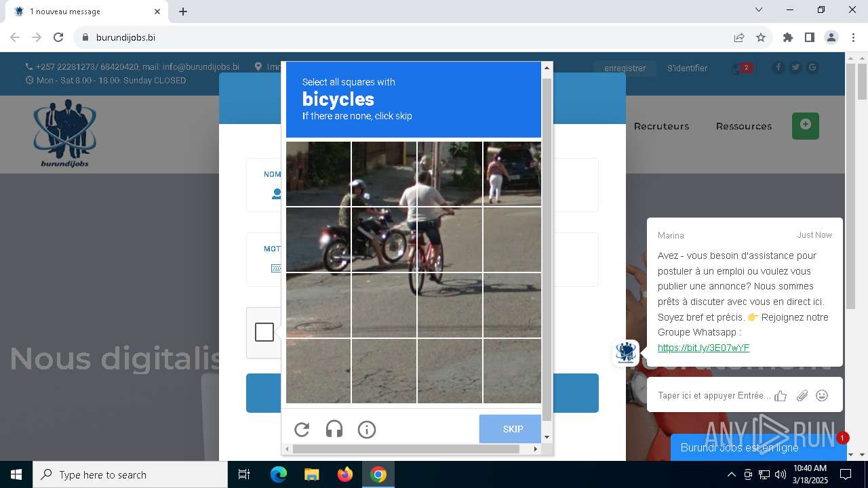The image size is (868, 488).
Task: Open Windows Start menu
Action: pyautogui.click(x=16, y=474)
